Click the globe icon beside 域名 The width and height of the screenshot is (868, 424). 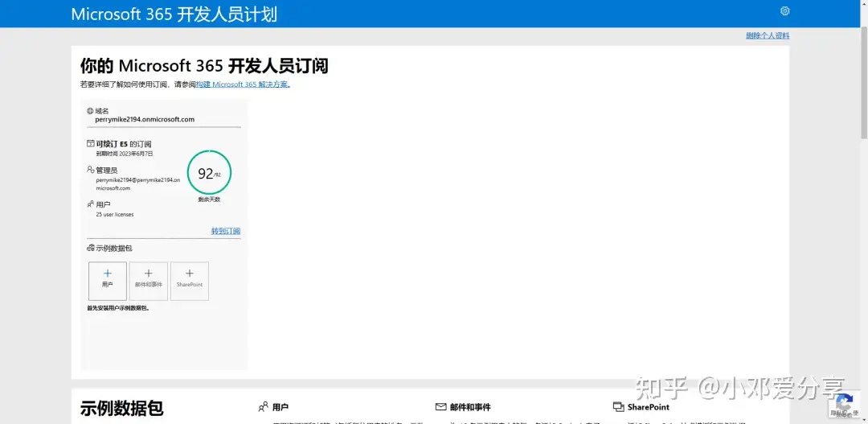click(90, 111)
